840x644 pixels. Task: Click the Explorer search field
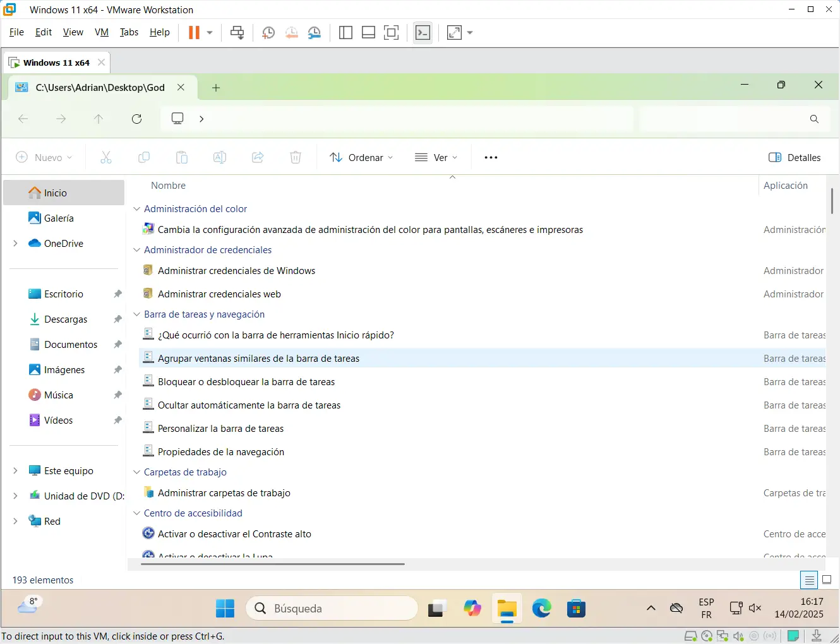pos(736,119)
